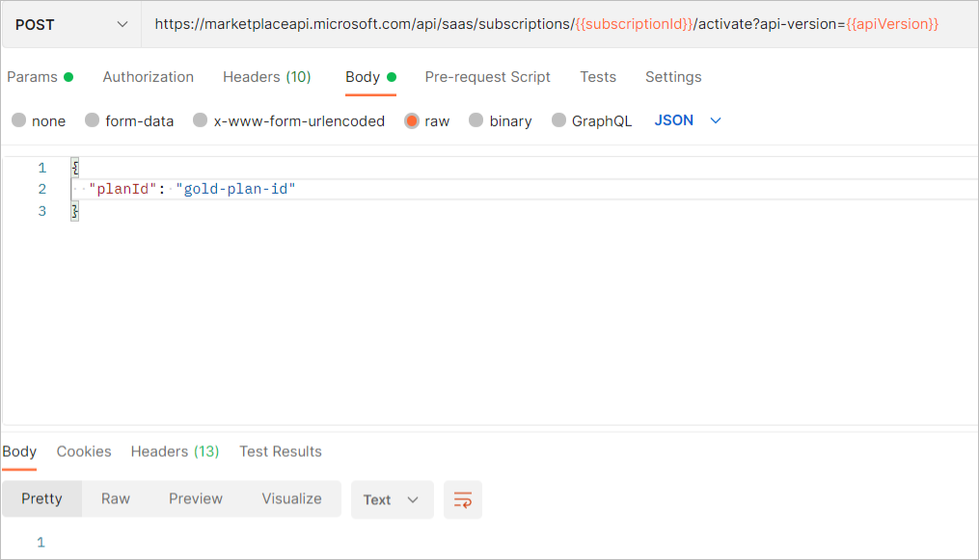Click the {{subscriptionId}} variable in URL
Image resolution: width=979 pixels, height=560 pixels.
pyautogui.click(x=634, y=24)
